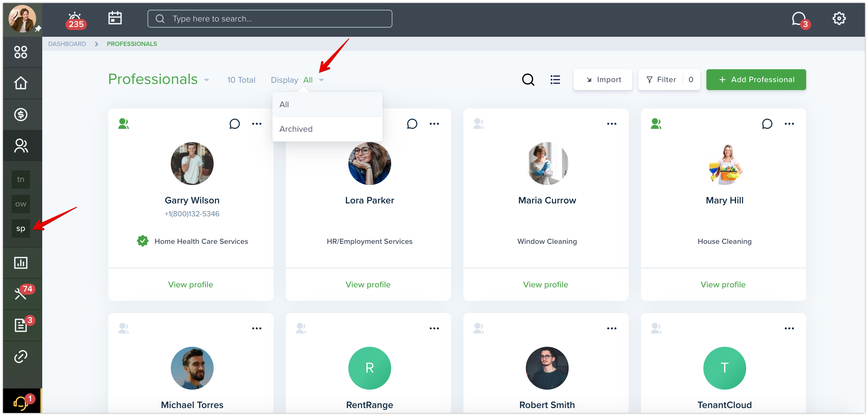Image resolution: width=868 pixels, height=416 pixels.
Task: Open the contacts people icon in sidebar
Action: point(21,146)
